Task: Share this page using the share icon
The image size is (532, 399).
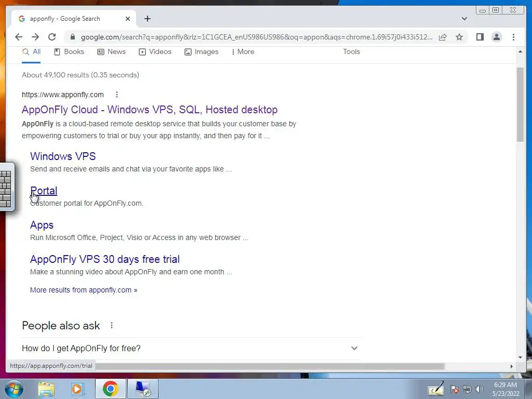Action: click(x=443, y=37)
